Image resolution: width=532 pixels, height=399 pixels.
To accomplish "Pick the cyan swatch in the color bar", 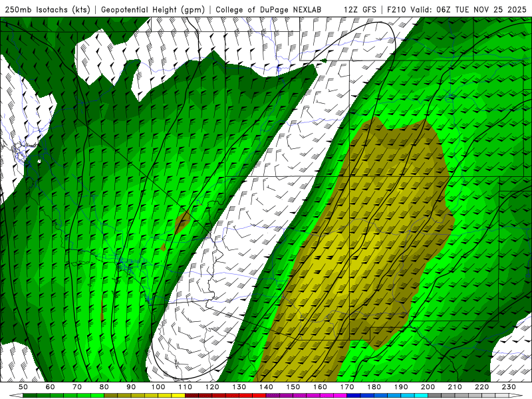I will click(421, 395).
